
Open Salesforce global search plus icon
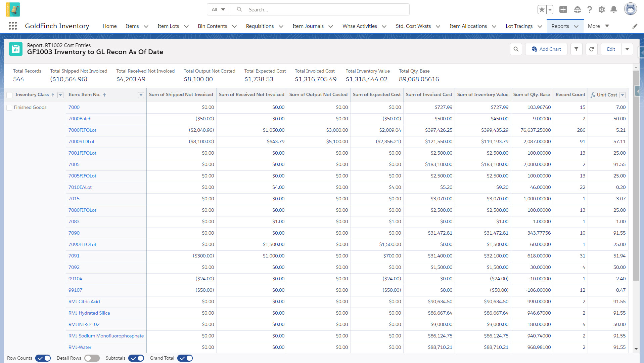(x=563, y=9)
